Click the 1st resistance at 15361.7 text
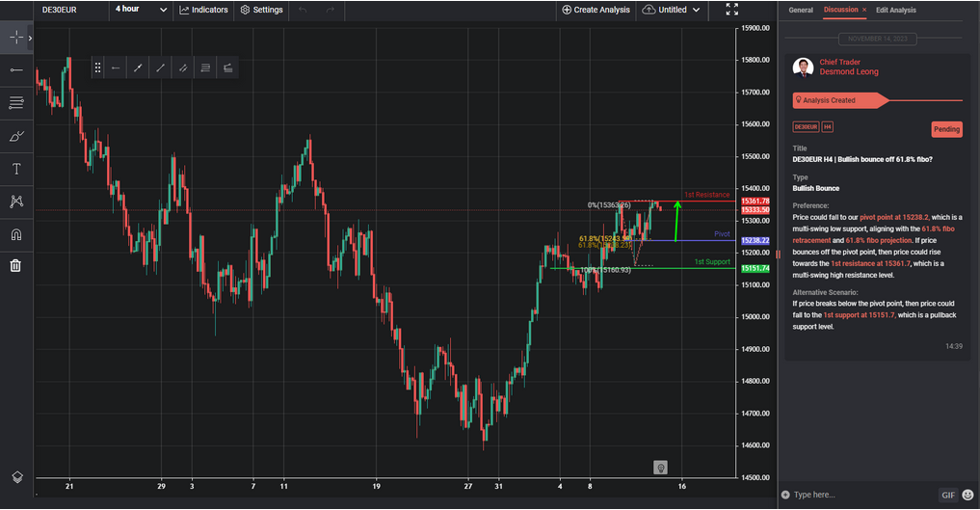 click(870, 264)
